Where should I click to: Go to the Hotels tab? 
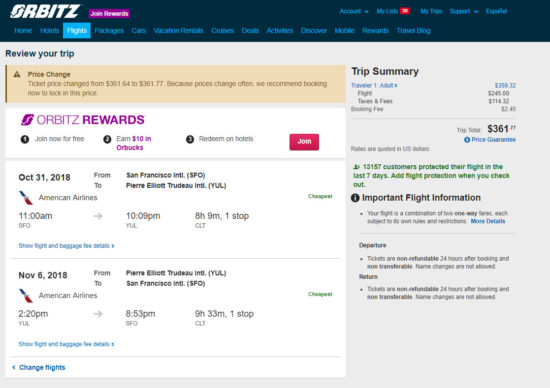point(49,31)
